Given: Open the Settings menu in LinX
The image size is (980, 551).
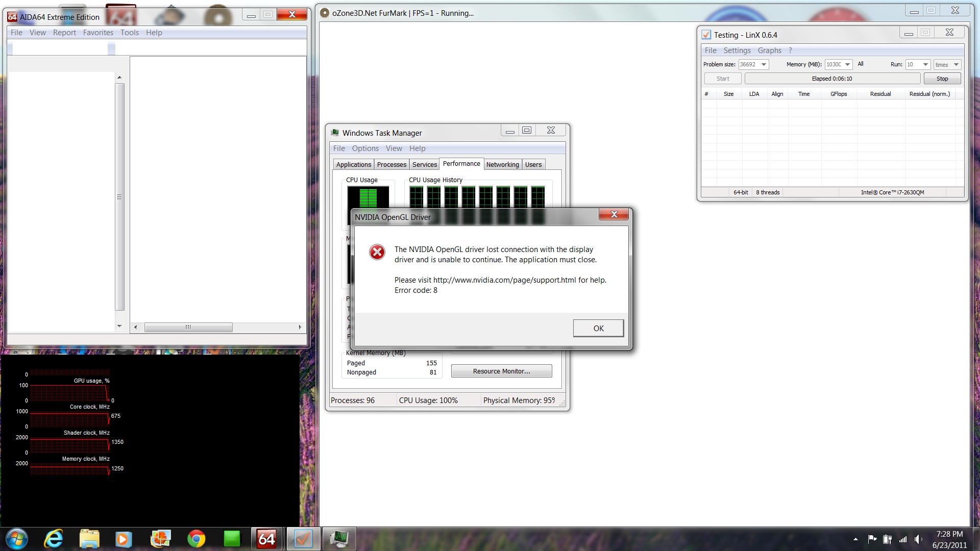Looking at the screenshot, I should (x=737, y=50).
